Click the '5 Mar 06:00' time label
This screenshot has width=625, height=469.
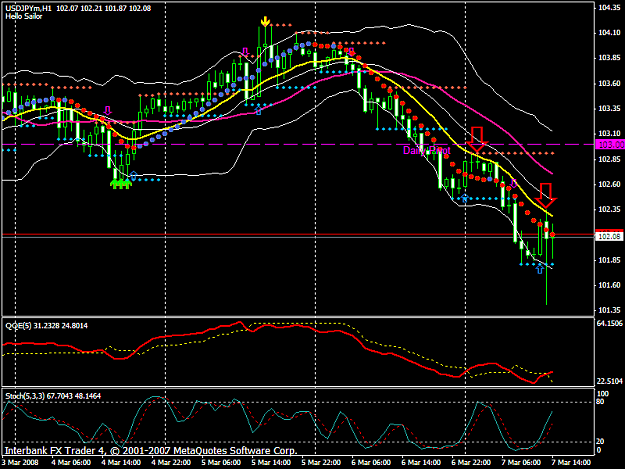pyautogui.click(x=221, y=463)
